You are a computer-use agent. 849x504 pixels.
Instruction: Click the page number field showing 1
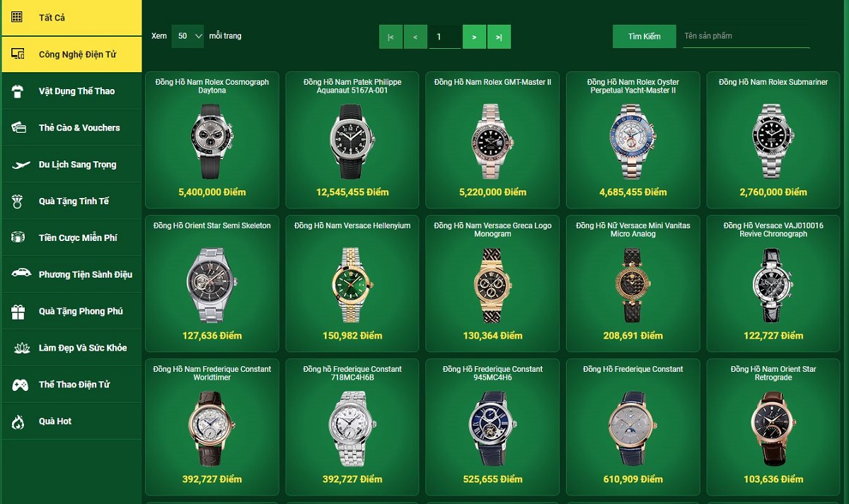tap(444, 37)
